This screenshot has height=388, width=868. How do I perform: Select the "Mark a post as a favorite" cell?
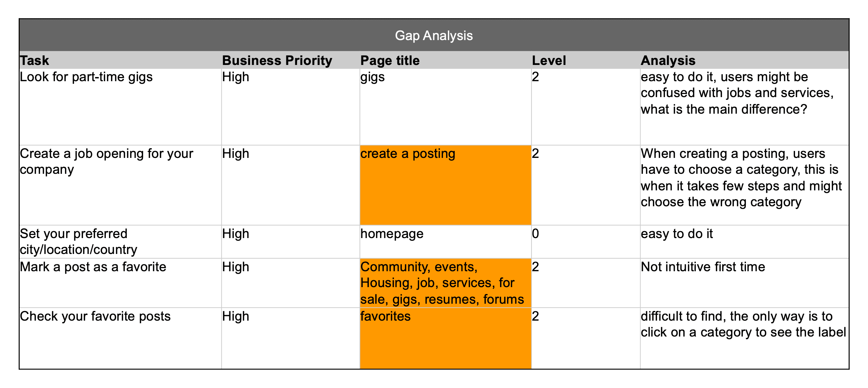coord(93,267)
